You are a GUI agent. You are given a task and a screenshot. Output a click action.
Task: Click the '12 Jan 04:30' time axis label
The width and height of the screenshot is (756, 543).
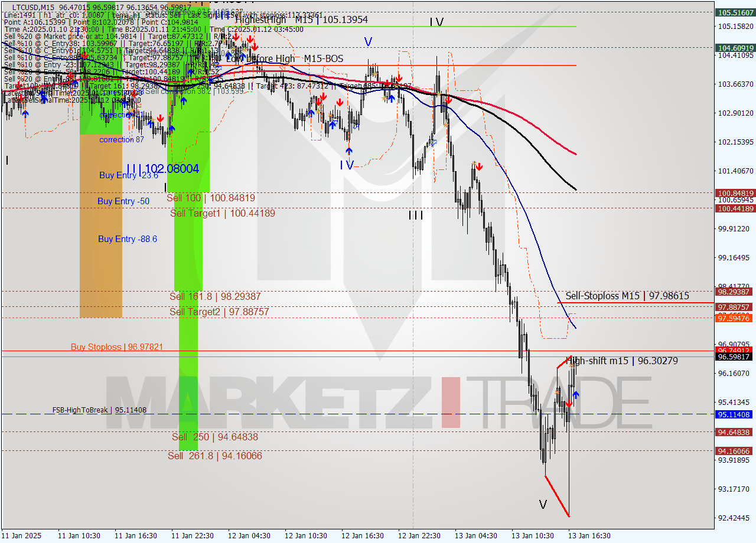pyautogui.click(x=249, y=535)
